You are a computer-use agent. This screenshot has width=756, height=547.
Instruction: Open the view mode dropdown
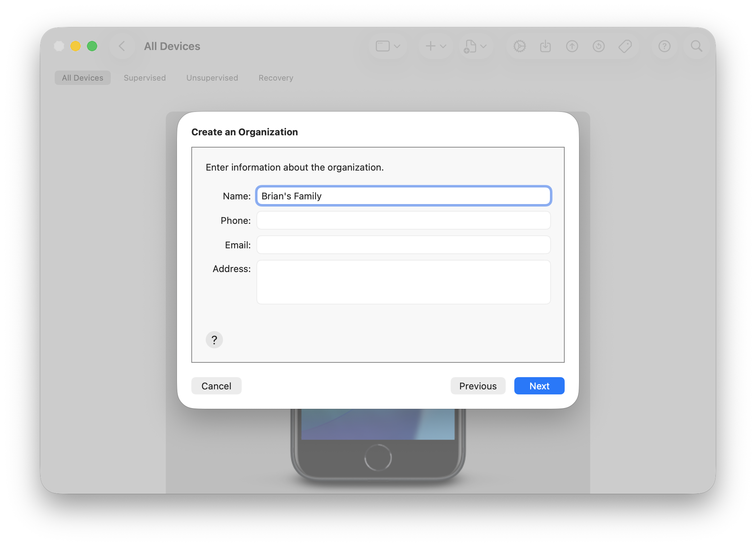click(x=388, y=46)
